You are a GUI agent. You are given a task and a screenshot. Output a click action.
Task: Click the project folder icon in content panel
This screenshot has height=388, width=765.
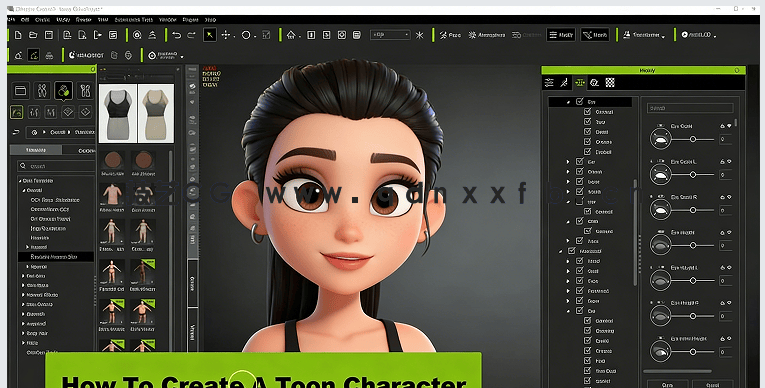coord(20,91)
